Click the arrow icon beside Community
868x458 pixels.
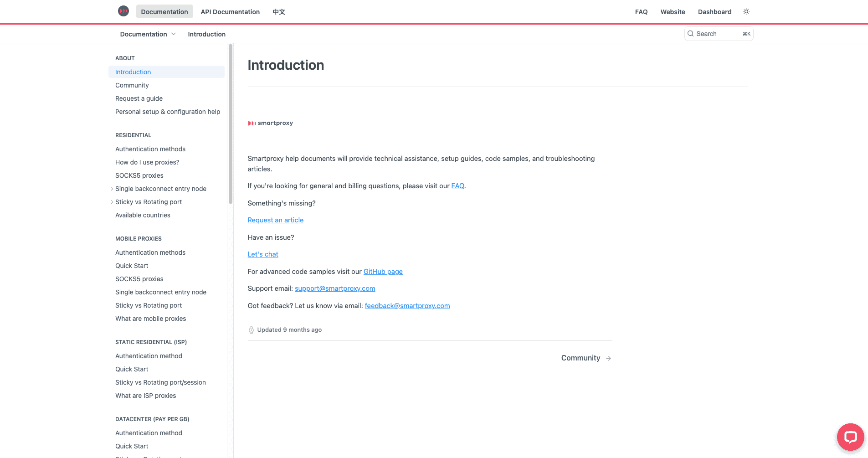[x=609, y=358]
